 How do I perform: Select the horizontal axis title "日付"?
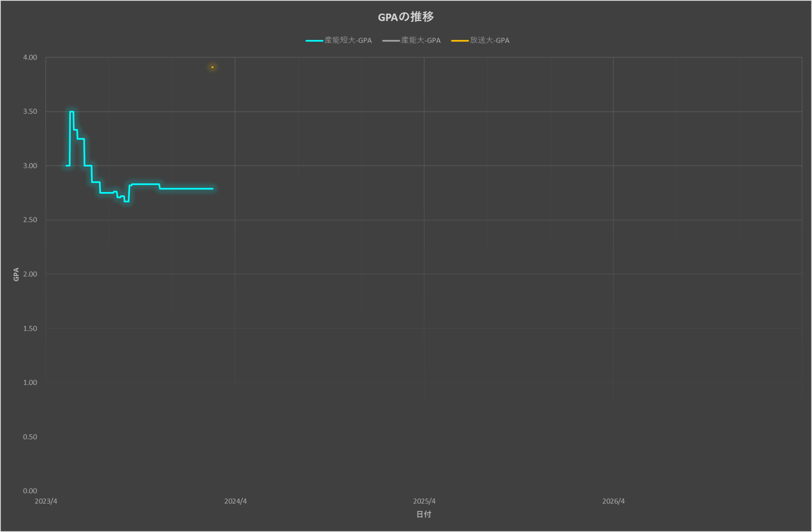(424, 514)
